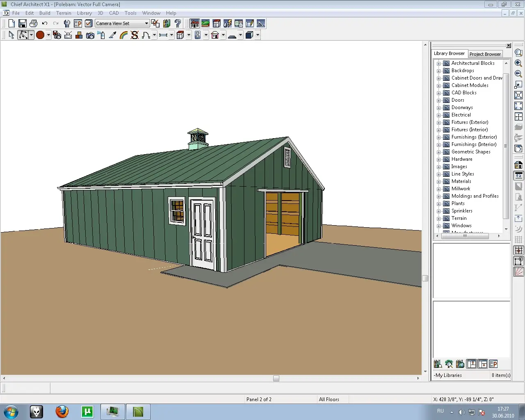Open Firefox from the Windows taskbar

[62, 411]
